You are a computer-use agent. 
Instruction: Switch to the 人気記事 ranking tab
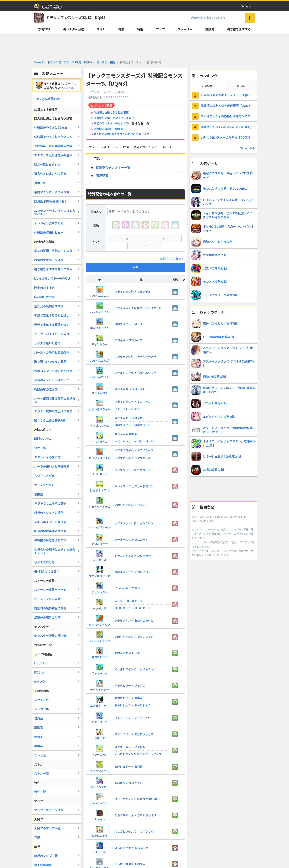click(x=207, y=86)
